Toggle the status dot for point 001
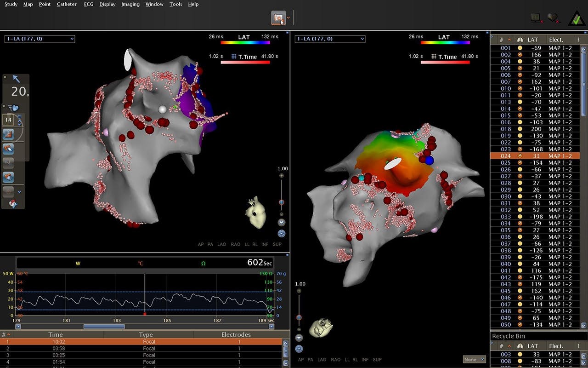This screenshot has height=368, width=588. pyautogui.click(x=520, y=48)
